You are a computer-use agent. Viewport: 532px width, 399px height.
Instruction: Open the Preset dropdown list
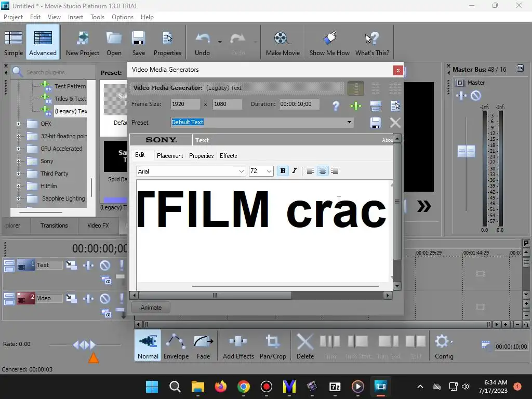click(x=349, y=122)
